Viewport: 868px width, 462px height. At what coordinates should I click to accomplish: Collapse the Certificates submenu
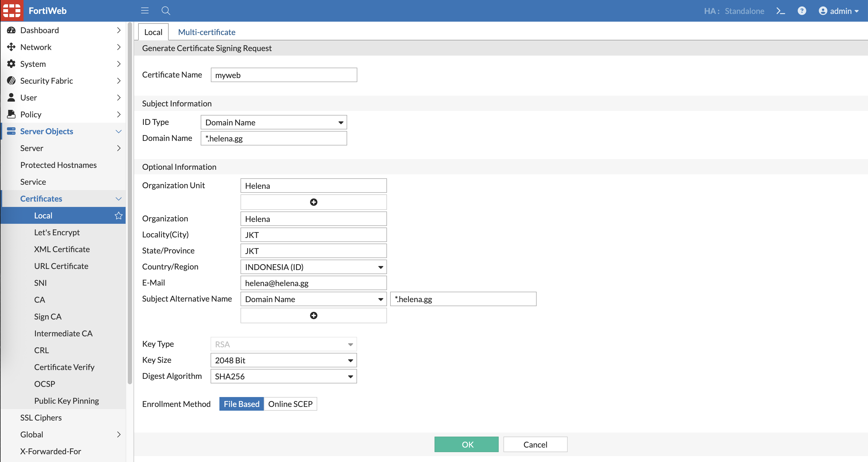[118, 199]
